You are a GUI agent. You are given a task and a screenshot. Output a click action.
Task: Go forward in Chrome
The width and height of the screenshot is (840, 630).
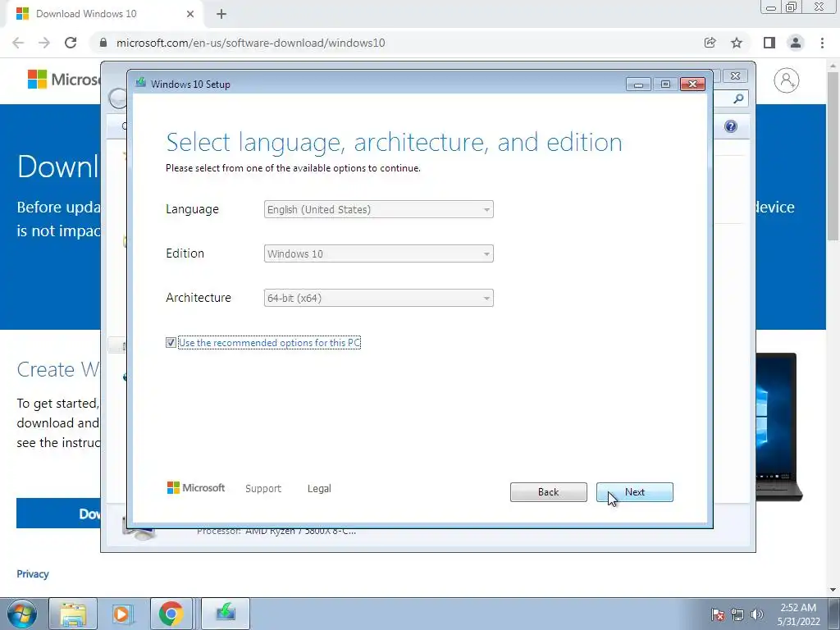[44, 43]
